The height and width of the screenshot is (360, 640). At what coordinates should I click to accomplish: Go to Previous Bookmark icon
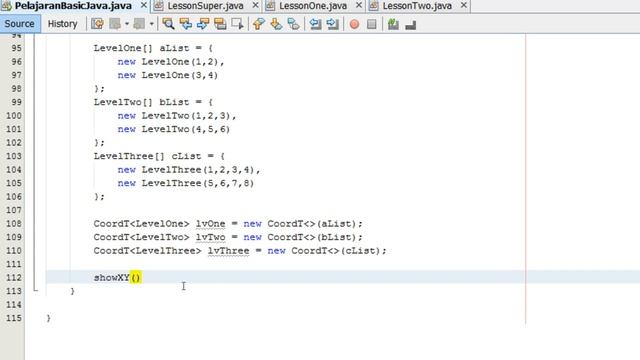pyautogui.click(x=258, y=24)
